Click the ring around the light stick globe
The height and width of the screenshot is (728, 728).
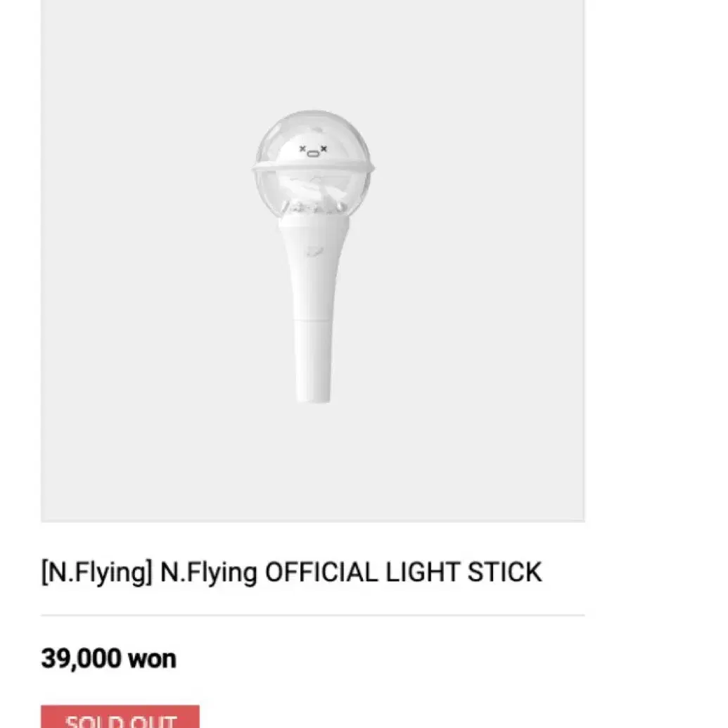[x=313, y=169]
